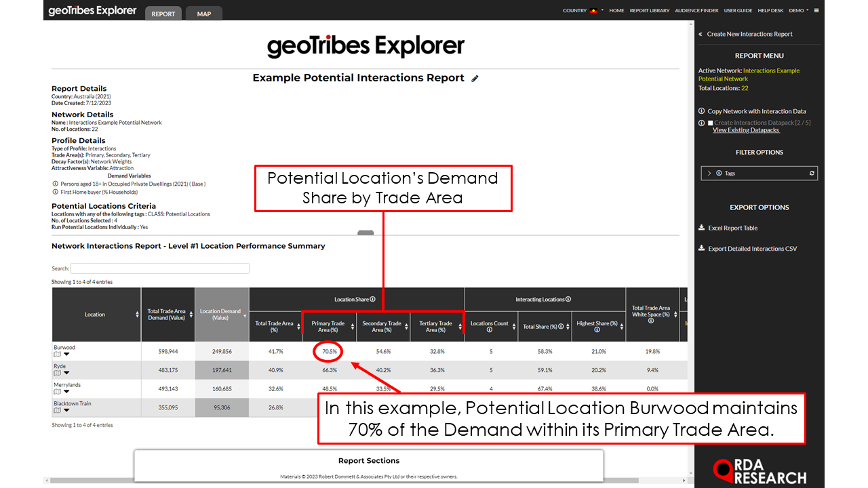Click info icon beside Copy Network with Interaction Data
The height and width of the screenshot is (488, 868).
702,111
